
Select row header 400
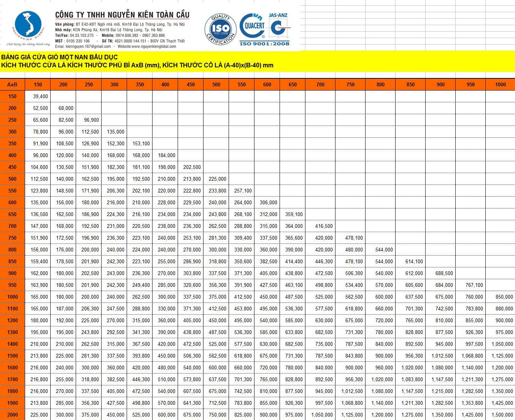click(13, 155)
